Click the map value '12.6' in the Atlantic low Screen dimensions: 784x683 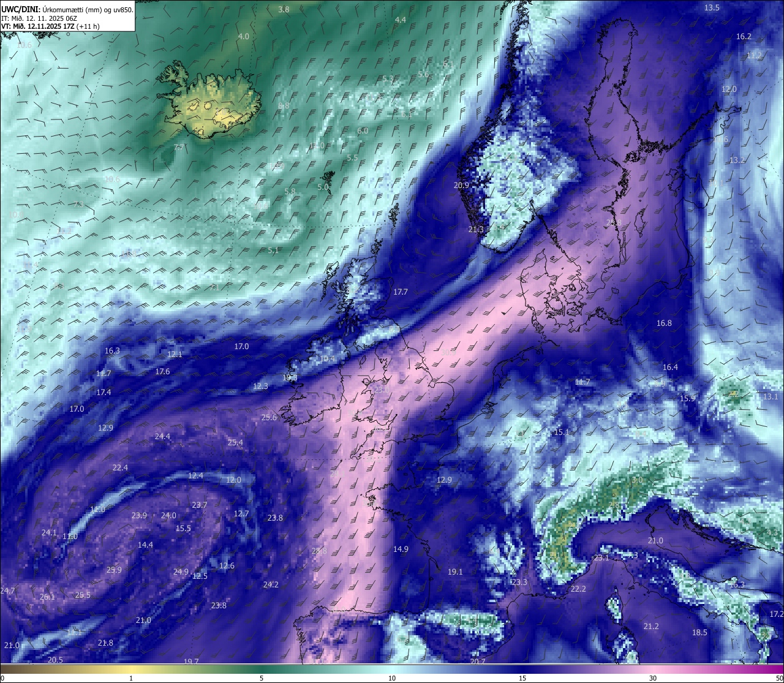click(227, 566)
